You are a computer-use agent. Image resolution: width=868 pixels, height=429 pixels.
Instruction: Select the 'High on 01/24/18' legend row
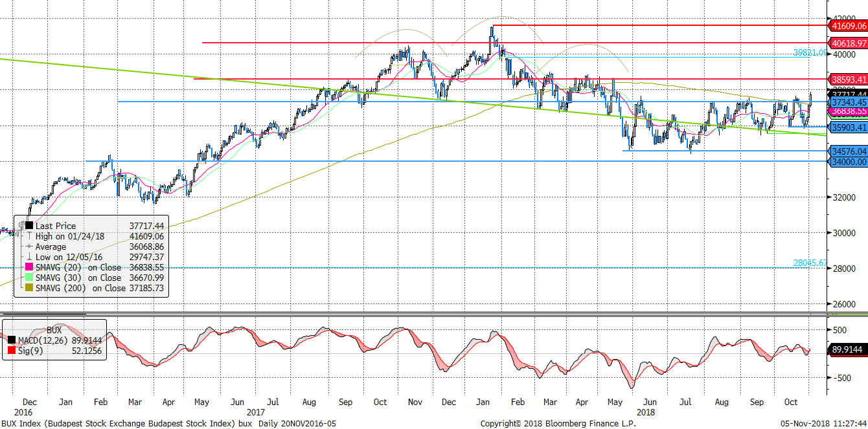tap(95, 236)
